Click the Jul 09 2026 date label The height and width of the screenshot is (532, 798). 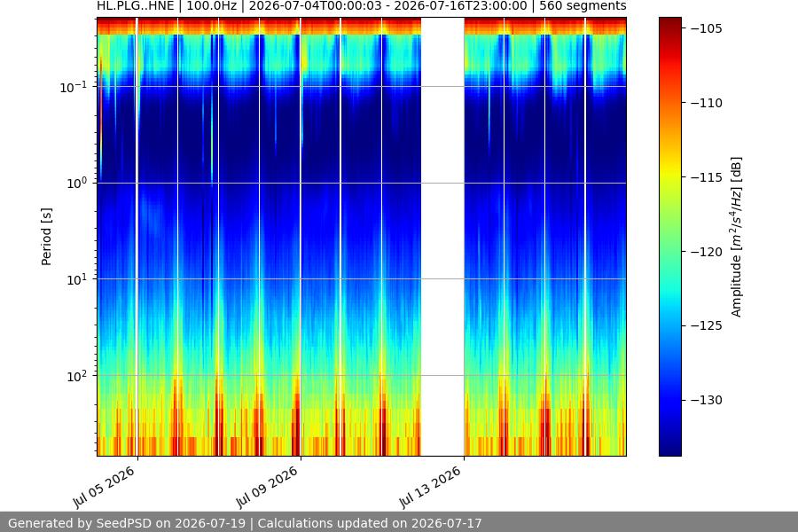(267, 487)
